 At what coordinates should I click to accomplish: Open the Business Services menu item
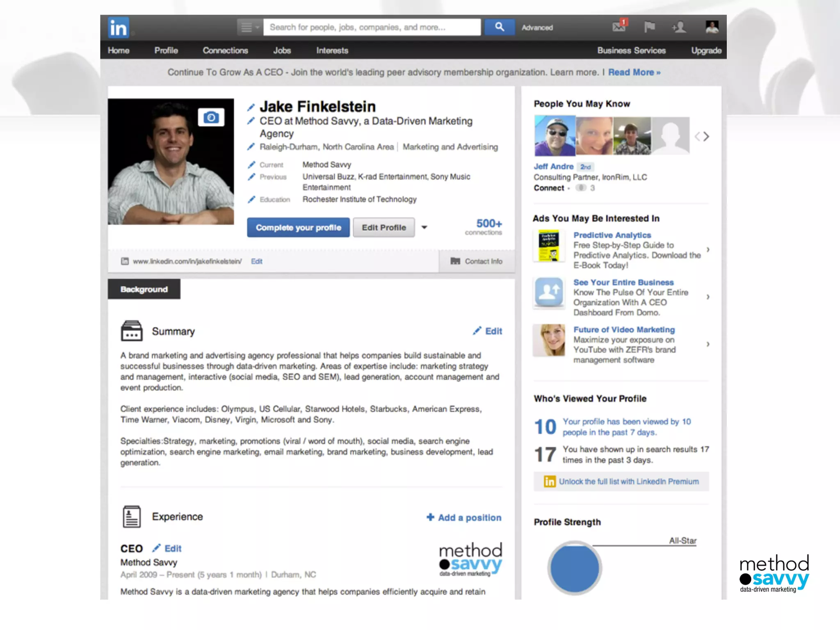632,50
